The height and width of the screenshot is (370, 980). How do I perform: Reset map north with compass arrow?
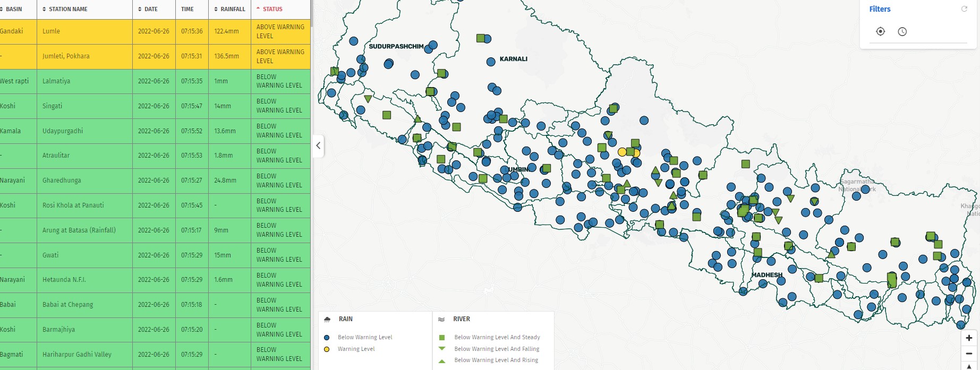coord(969,366)
